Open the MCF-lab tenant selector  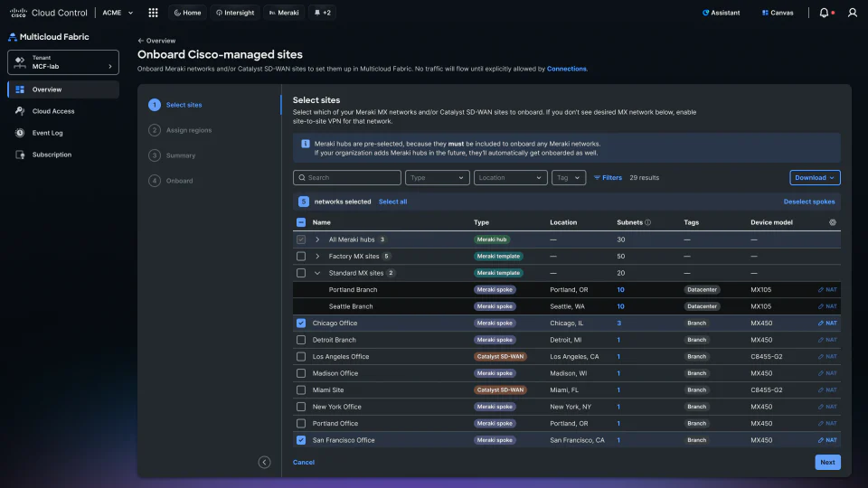[x=63, y=62]
